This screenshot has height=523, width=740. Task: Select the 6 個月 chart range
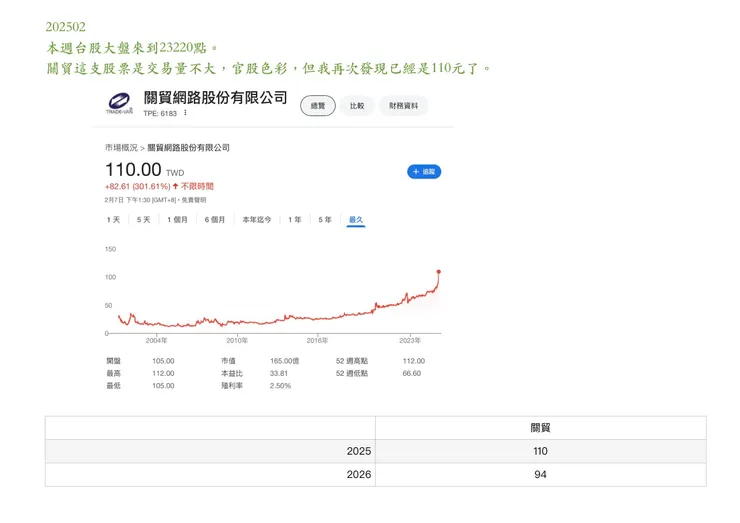click(215, 219)
